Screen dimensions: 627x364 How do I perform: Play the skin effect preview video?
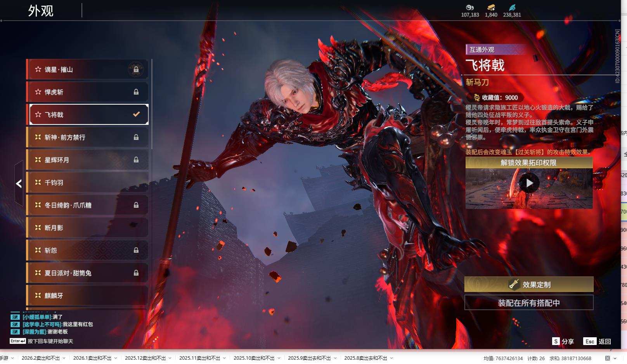(x=529, y=183)
